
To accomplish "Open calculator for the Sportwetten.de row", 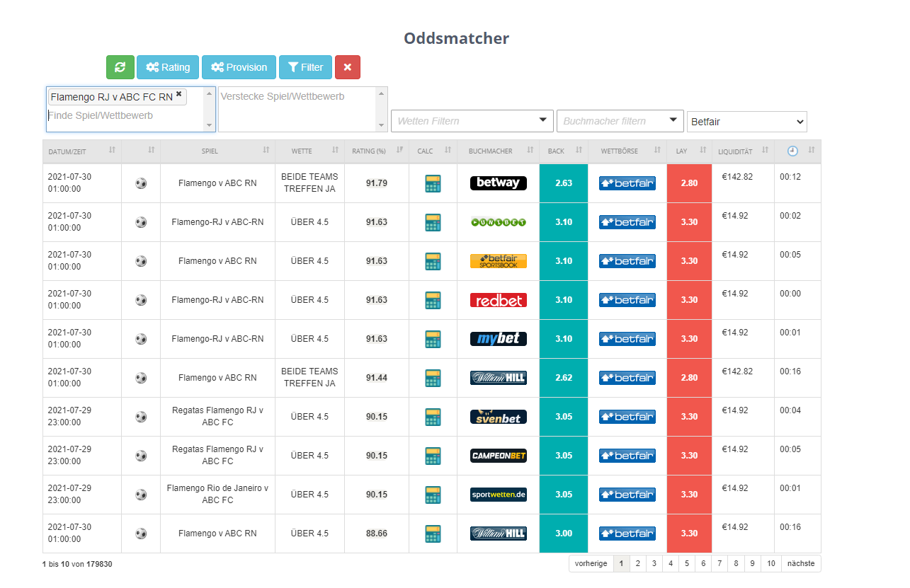I will click(433, 495).
